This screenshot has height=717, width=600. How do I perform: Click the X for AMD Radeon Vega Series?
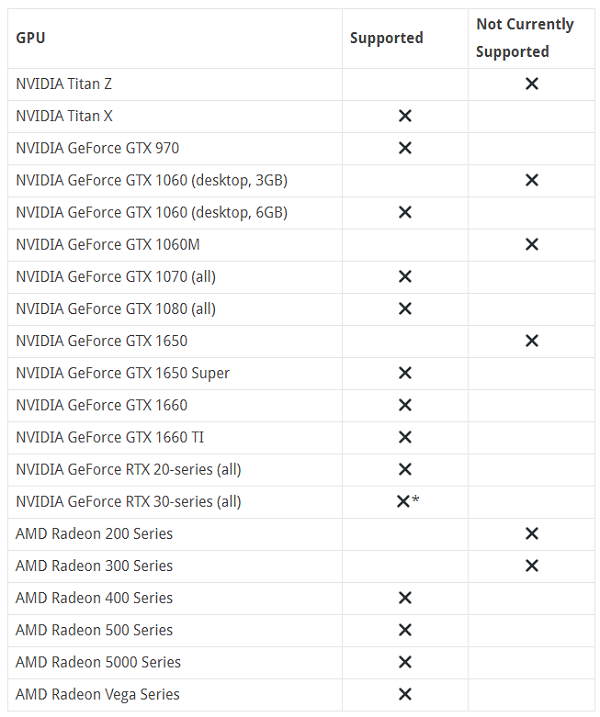[x=405, y=694]
